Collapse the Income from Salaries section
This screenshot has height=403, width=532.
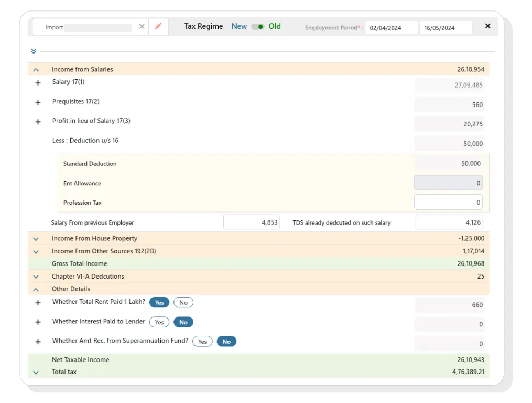[36, 69]
